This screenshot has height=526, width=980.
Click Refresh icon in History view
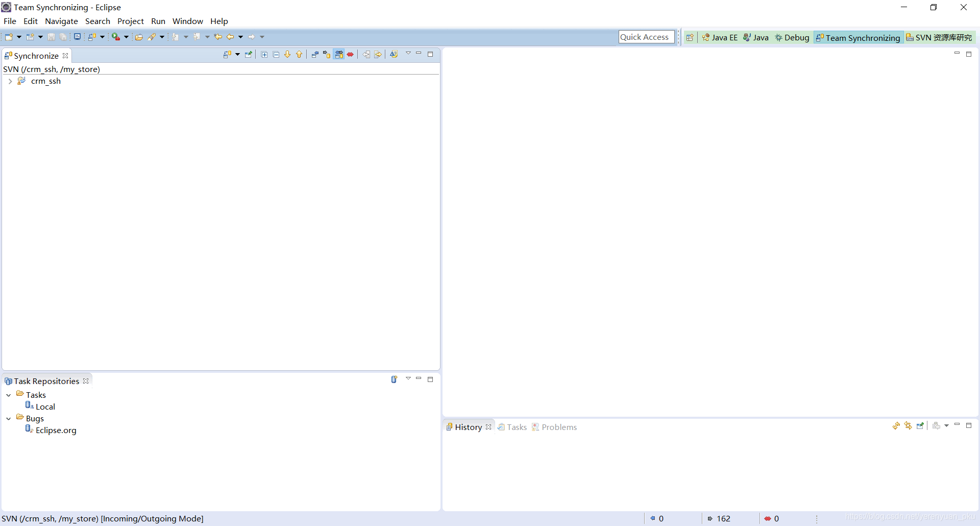[896, 426]
